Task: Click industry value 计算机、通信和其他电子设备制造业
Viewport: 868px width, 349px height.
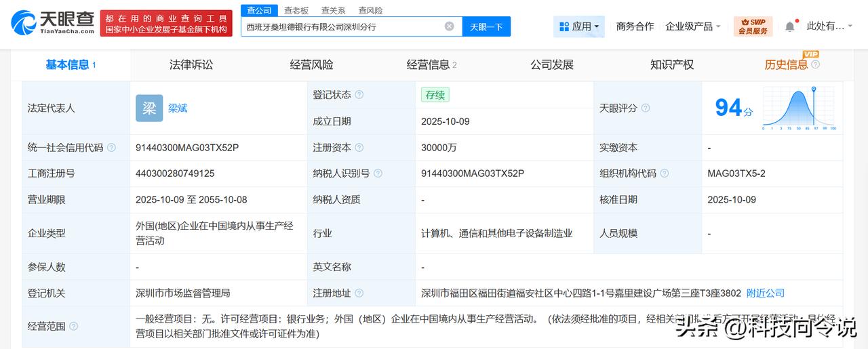Action: coord(497,233)
